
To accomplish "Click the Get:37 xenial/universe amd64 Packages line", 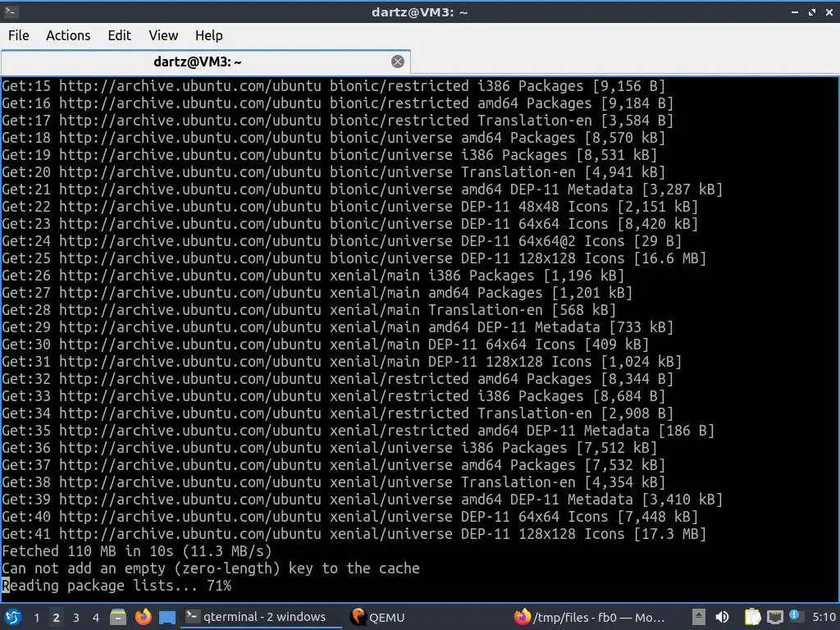I will coord(333,465).
